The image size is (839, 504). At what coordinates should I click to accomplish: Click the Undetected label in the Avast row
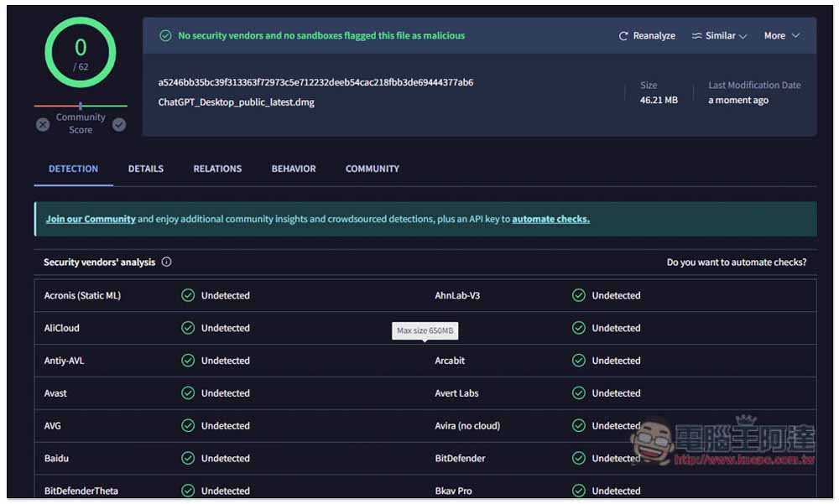click(x=225, y=393)
